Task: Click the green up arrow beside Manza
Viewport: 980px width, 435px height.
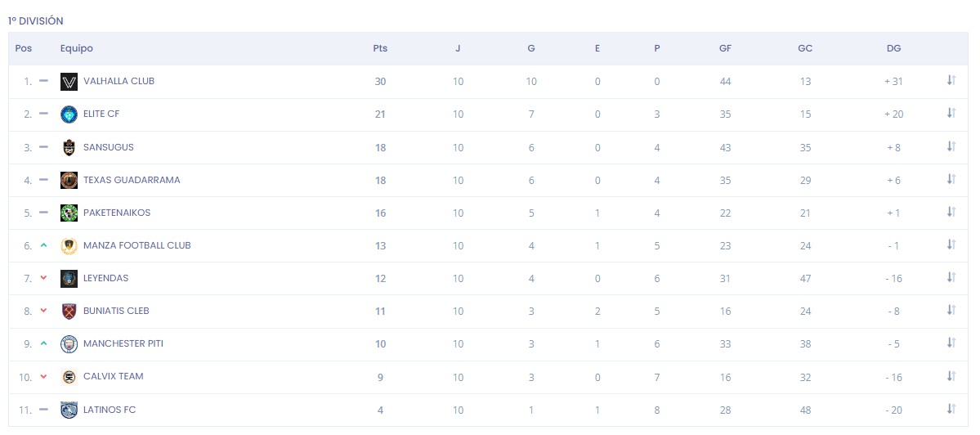Action: (43, 245)
